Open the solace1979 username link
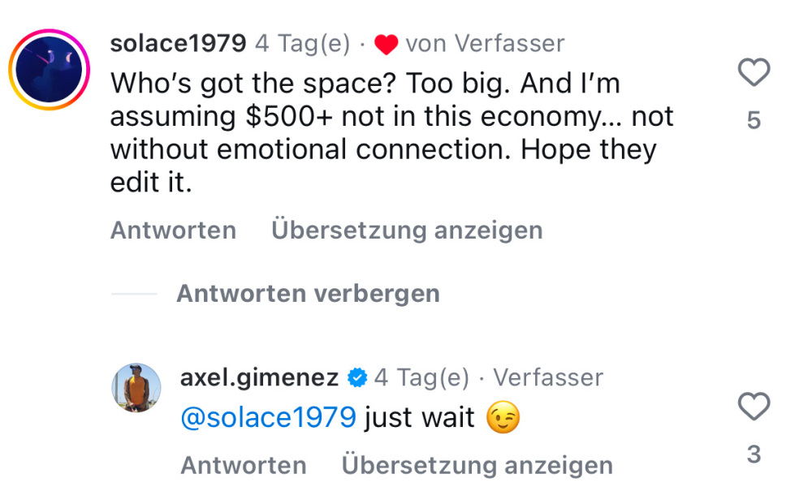This screenshot has height=504, width=812. [x=178, y=43]
